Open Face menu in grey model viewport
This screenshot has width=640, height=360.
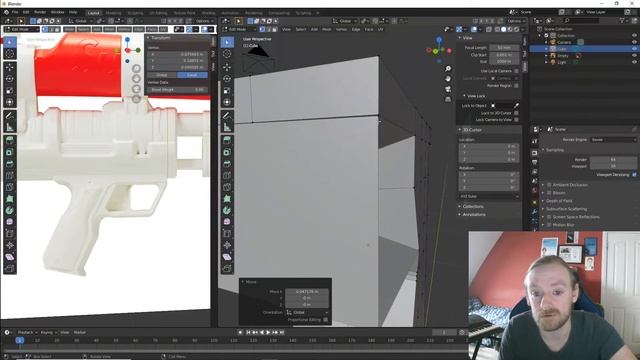tap(369, 29)
